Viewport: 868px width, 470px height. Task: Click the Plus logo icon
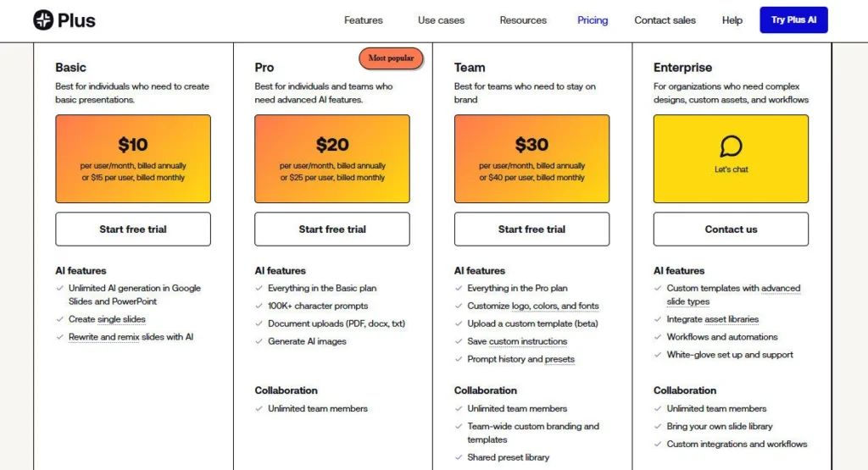[x=43, y=20]
